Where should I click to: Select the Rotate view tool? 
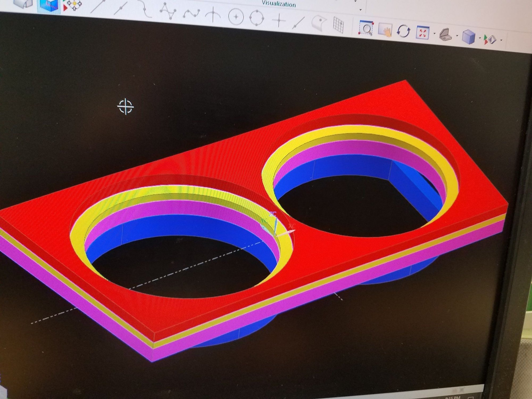(403, 31)
